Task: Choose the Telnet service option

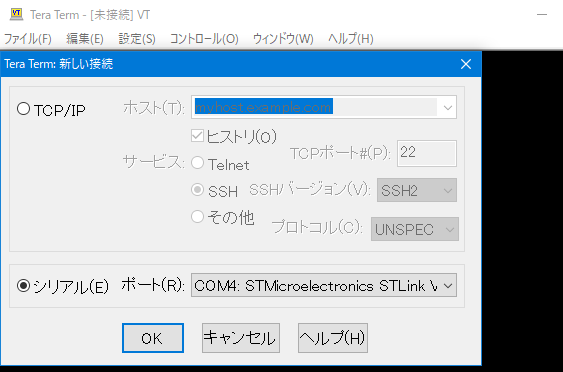Action: [x=197, y=163]
